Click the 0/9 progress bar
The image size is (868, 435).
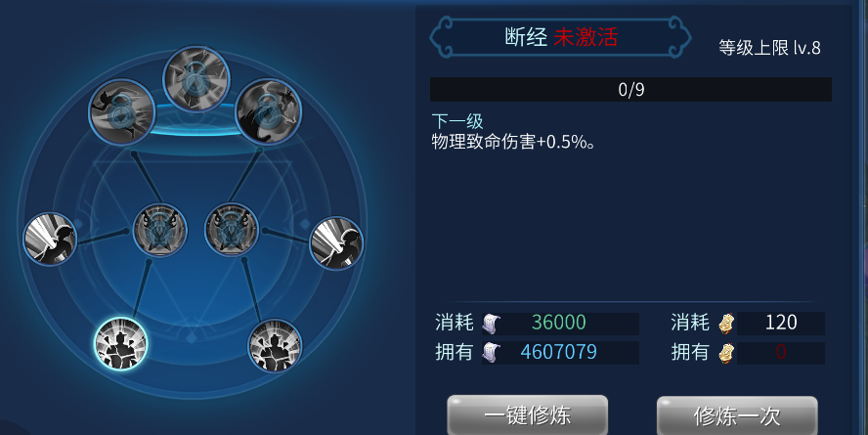(631, 89)
